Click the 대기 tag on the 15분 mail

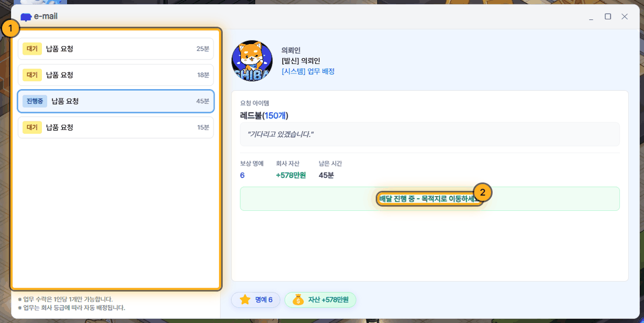click(x=32, y=127)
